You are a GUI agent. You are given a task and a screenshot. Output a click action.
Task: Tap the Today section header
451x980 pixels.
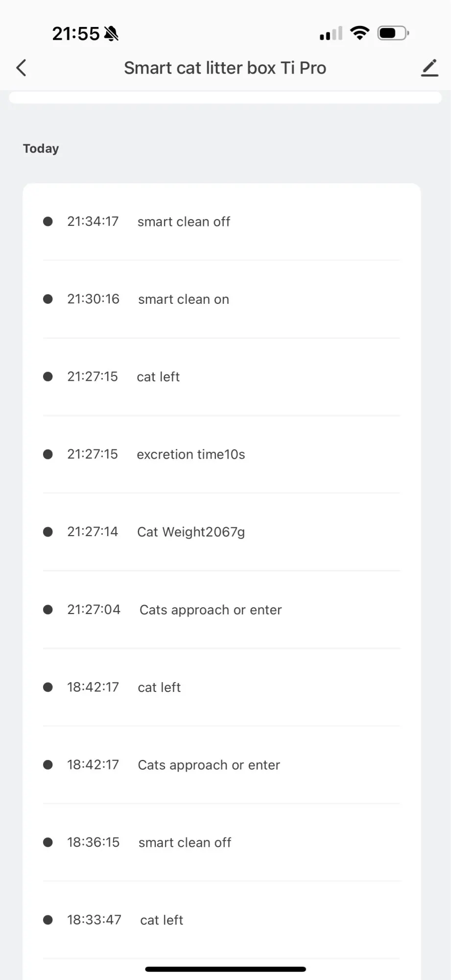(x=41, y=148)
